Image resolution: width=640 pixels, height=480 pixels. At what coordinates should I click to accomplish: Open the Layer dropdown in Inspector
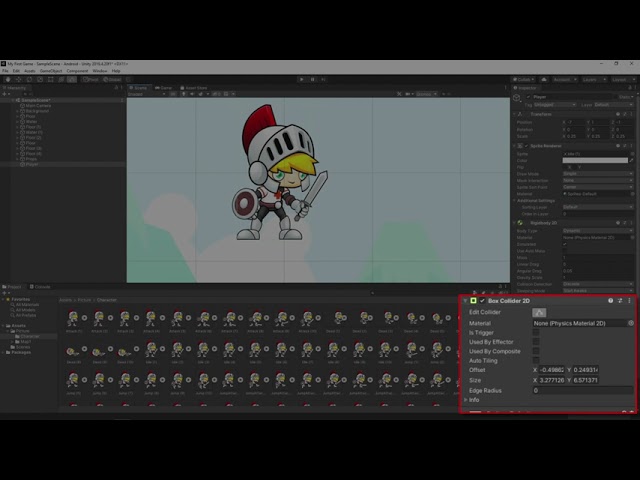click(613, 105)
